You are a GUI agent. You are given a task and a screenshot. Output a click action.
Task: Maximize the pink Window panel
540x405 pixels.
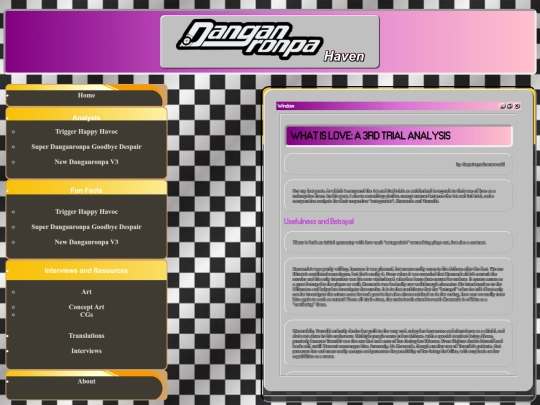[510, 106]
